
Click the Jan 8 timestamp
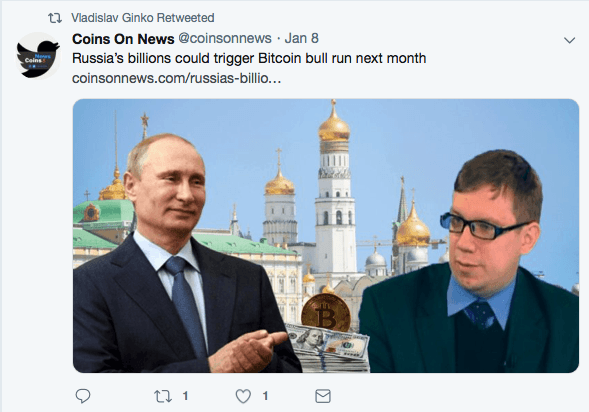(302, 38)
